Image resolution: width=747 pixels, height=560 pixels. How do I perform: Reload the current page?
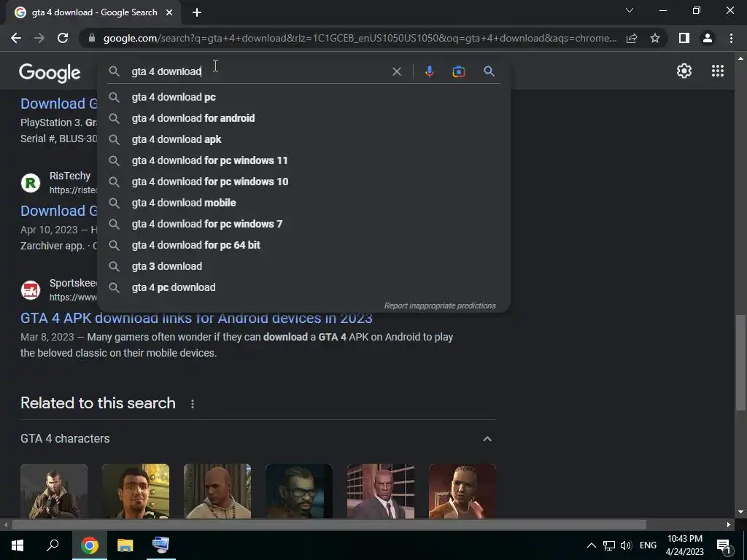pos(63,38)
